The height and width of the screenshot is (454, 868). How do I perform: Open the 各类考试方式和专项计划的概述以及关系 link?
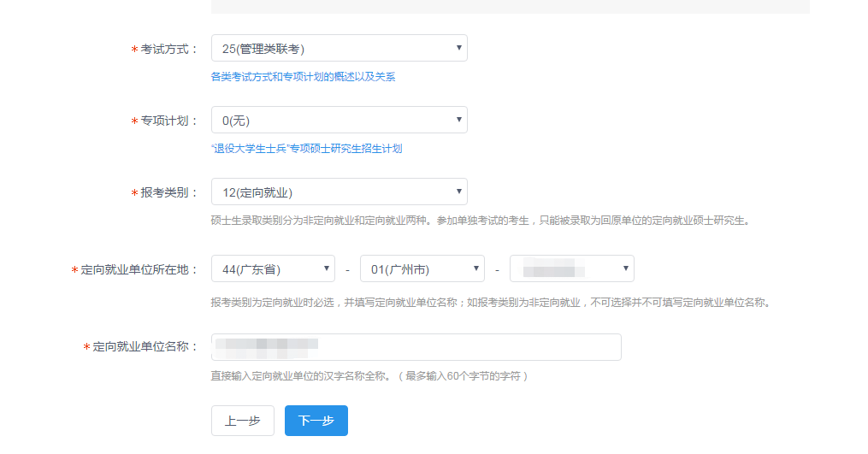coord(303,77)
